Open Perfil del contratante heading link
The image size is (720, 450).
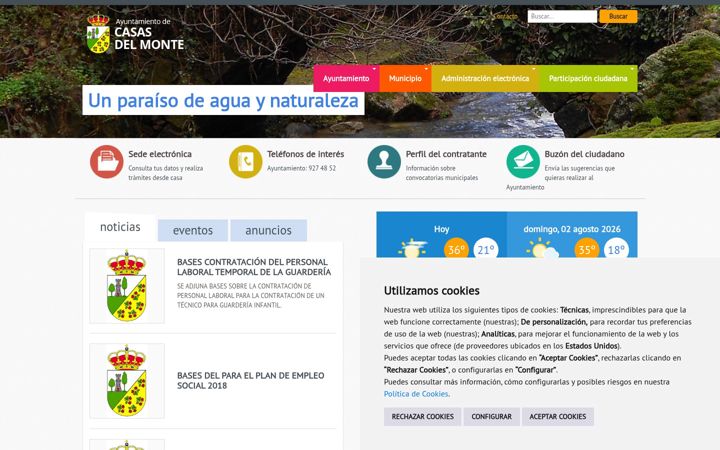pyautogui.click(x=446, y=154)
